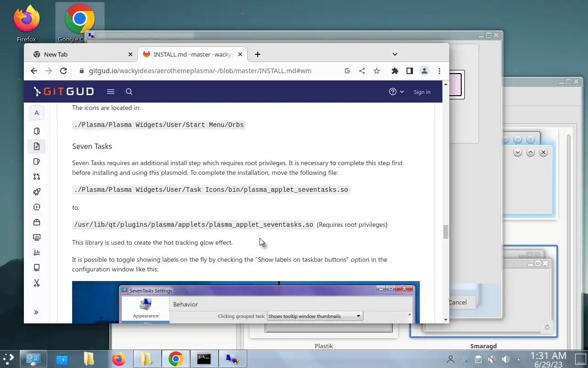This screenshot has width=588, height=368.
Task: Click the Seven Tasks heading
Action: pyautogui.click(x=92, y=146)
